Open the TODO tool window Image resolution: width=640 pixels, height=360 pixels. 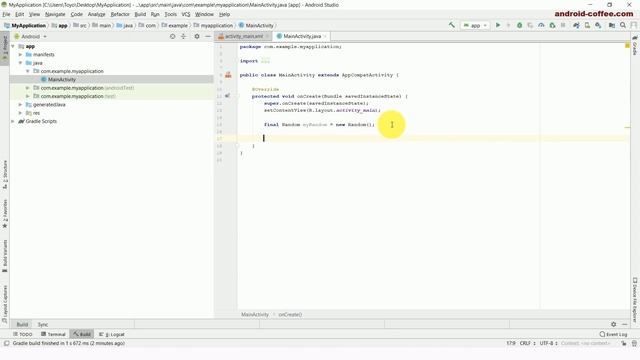click(x=23, y=334)
